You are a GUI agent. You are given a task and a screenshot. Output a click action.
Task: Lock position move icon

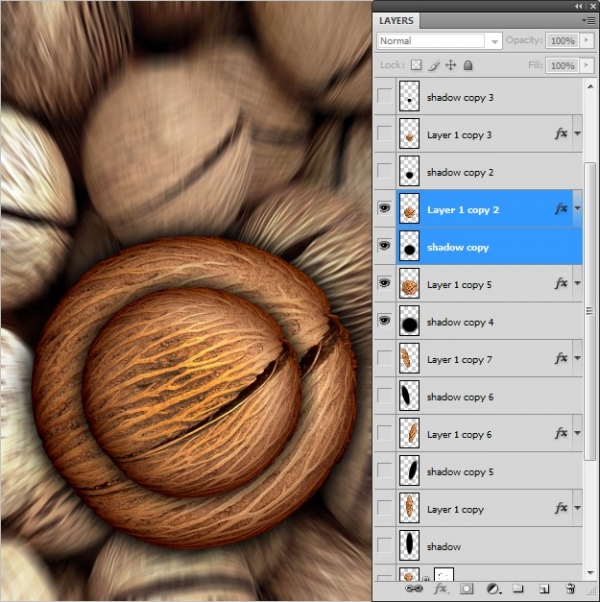[x=451, y=65]
